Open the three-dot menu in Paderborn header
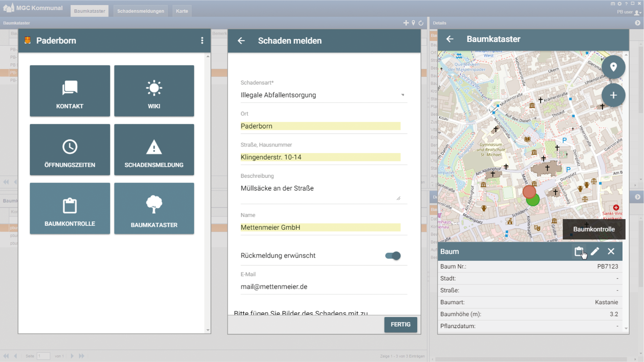The height and width of the screenshot is (362, 644). [202, 41]
